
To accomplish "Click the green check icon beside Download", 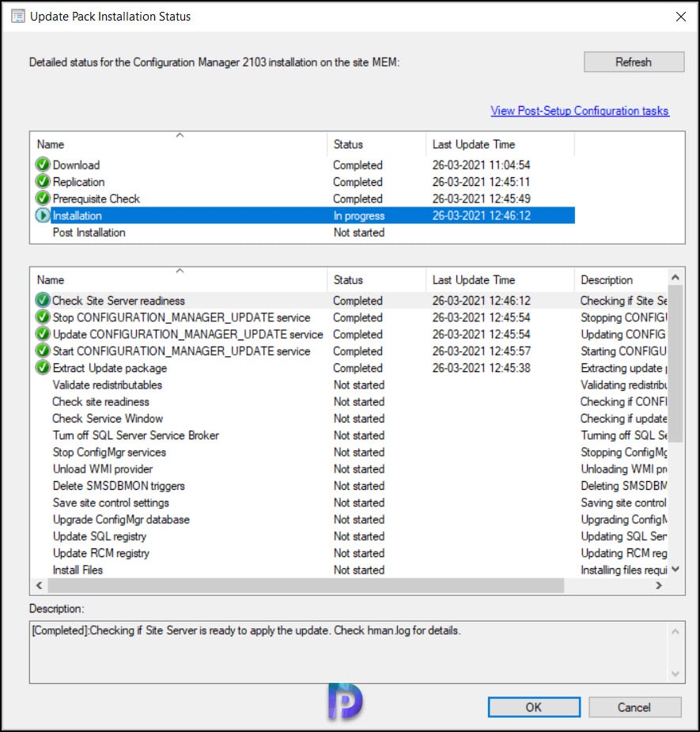I will coord(43,165).
